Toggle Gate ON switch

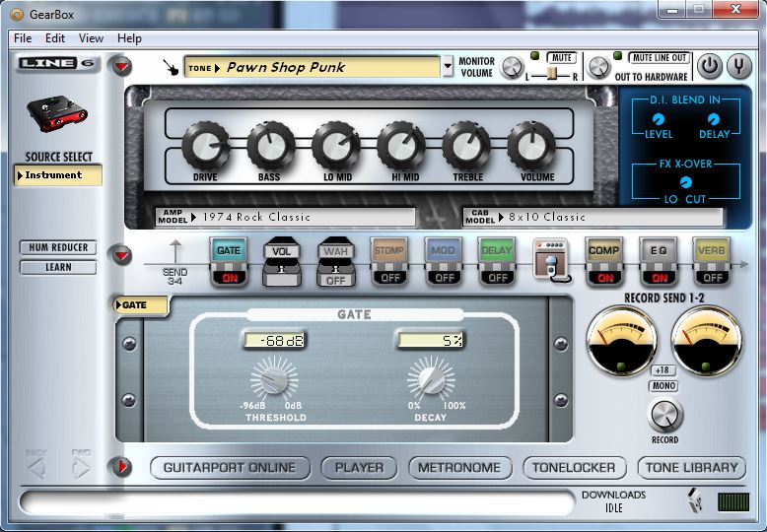click(x=230, y=278)
